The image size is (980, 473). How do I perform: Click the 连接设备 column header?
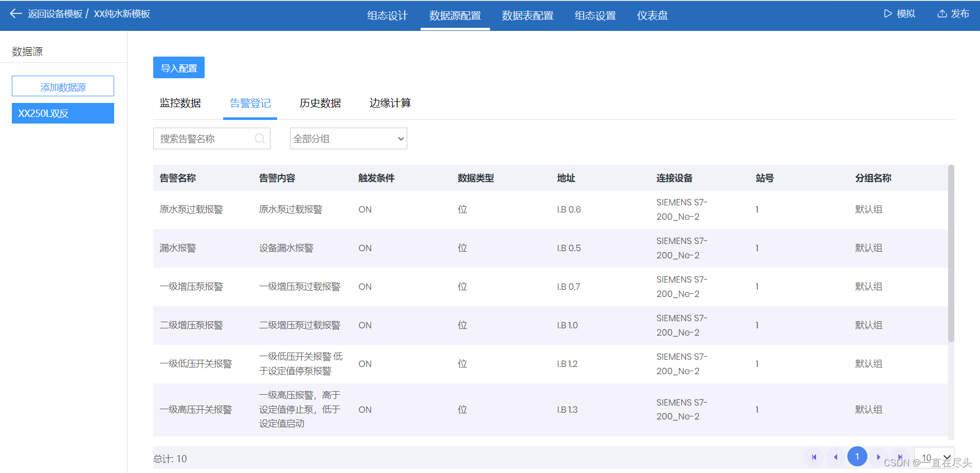(675, 178)
